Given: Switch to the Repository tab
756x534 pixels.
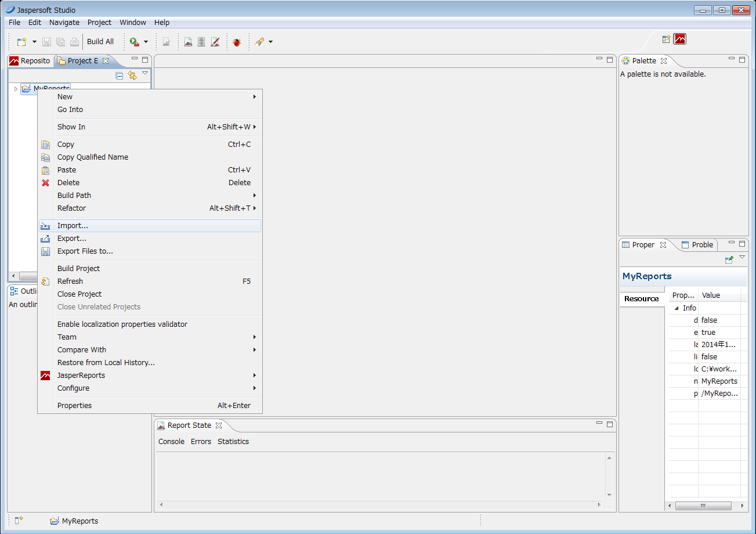Looking at the screenshot, I should (30, 61).
